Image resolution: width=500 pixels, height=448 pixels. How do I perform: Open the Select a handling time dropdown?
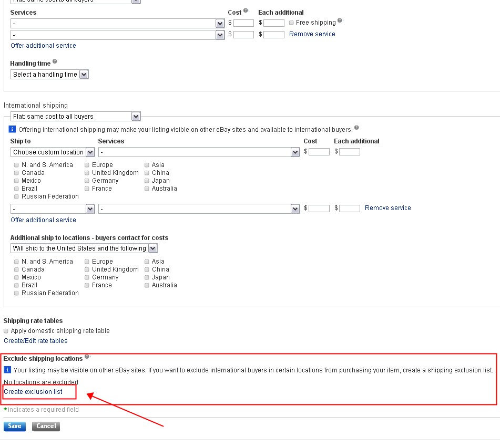49,75
